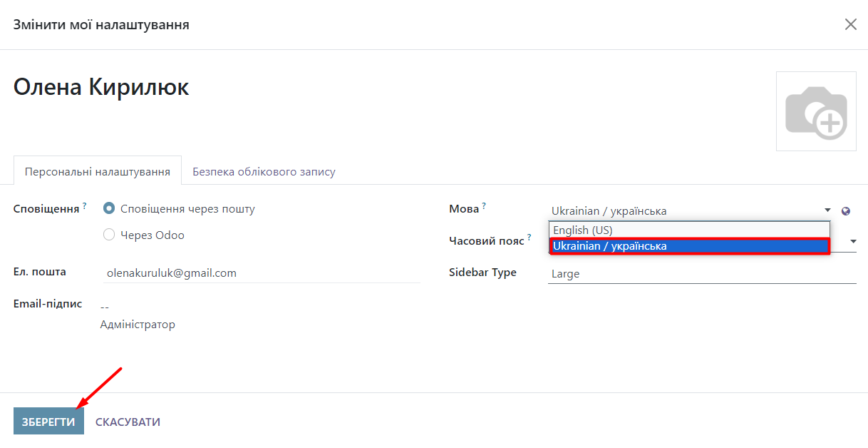Open the Мова language dropdown

pyautogui.click(x=688, y=211)
